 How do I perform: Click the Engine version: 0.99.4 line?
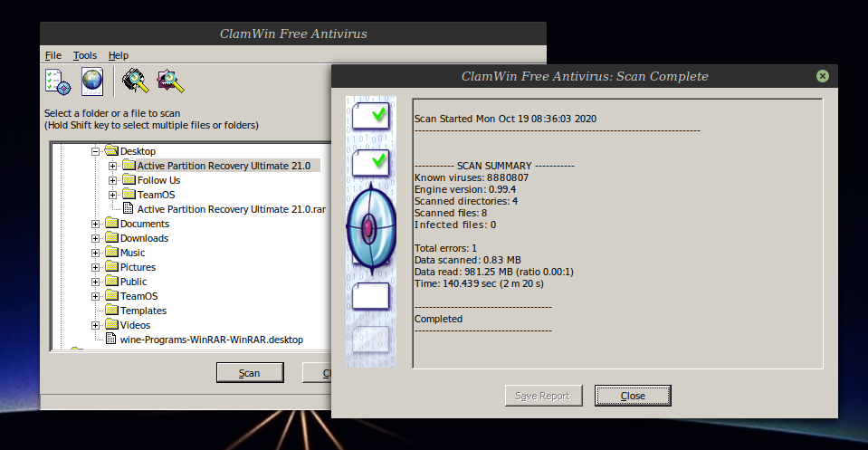(x=465, y=189)
